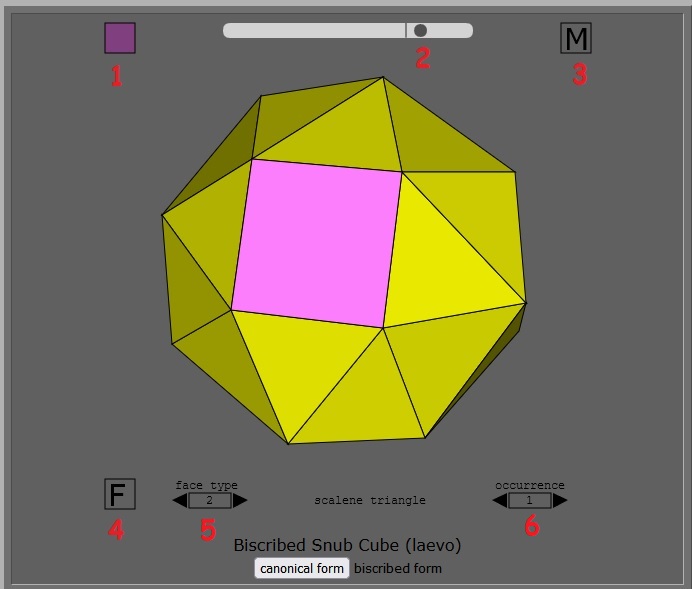The height and width of the screenshot is (589, 693).
Task: Click the pink square face of polyhedron
Action: 316,243
